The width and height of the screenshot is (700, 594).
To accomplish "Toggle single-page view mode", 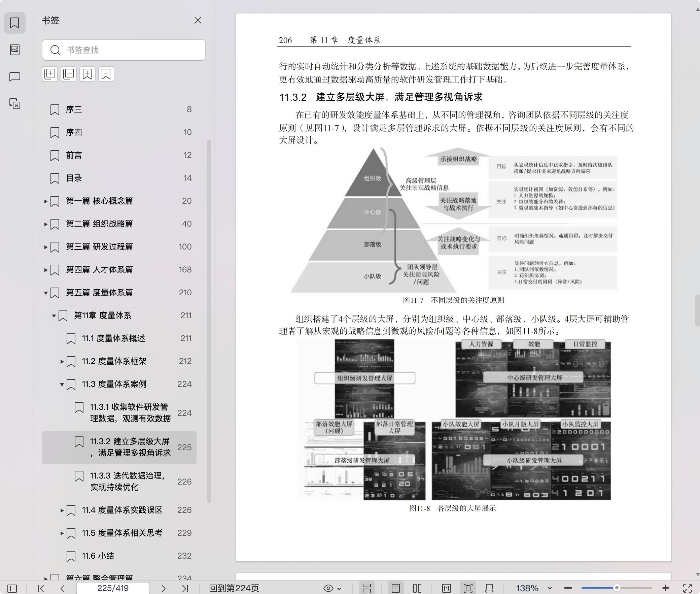I will pos(395,588).
